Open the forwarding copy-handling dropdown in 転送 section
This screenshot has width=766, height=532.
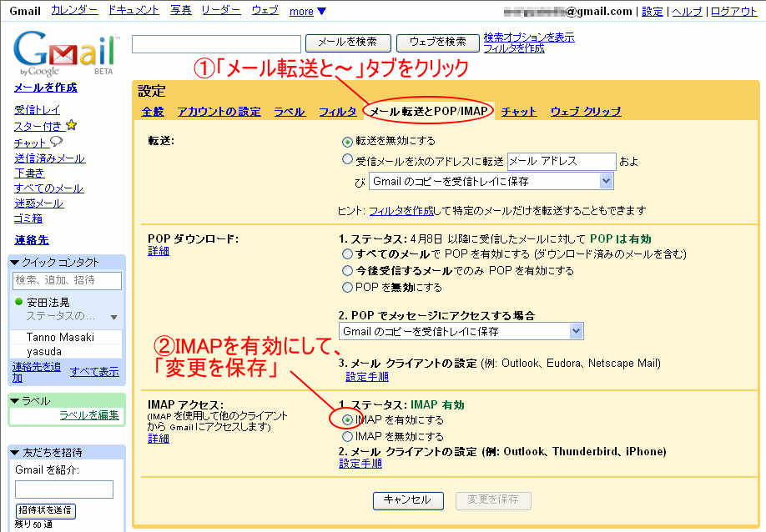coord(491,181)
